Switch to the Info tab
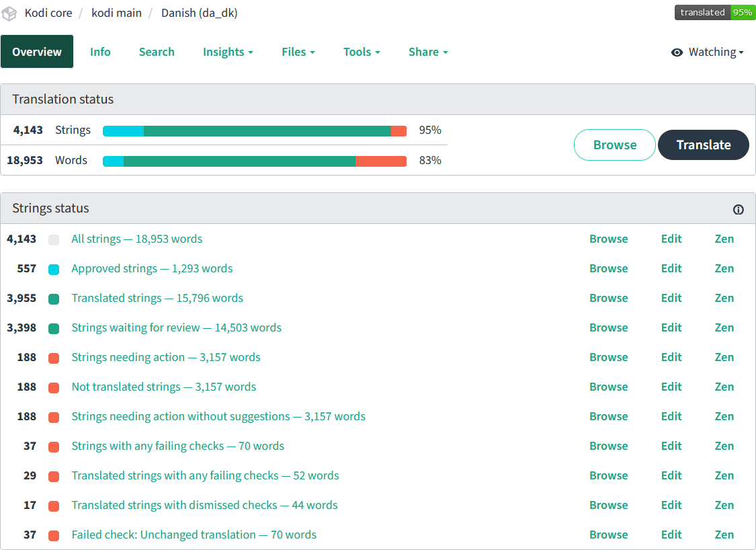Screen dimensions: 756x550 pos(100,52)
